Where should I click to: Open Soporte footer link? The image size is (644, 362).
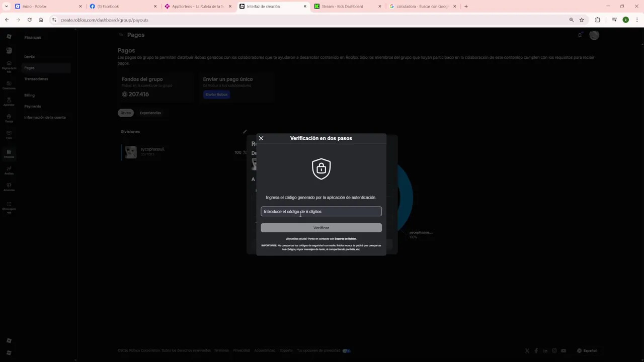pyautogui.click(x=286, y=350)
